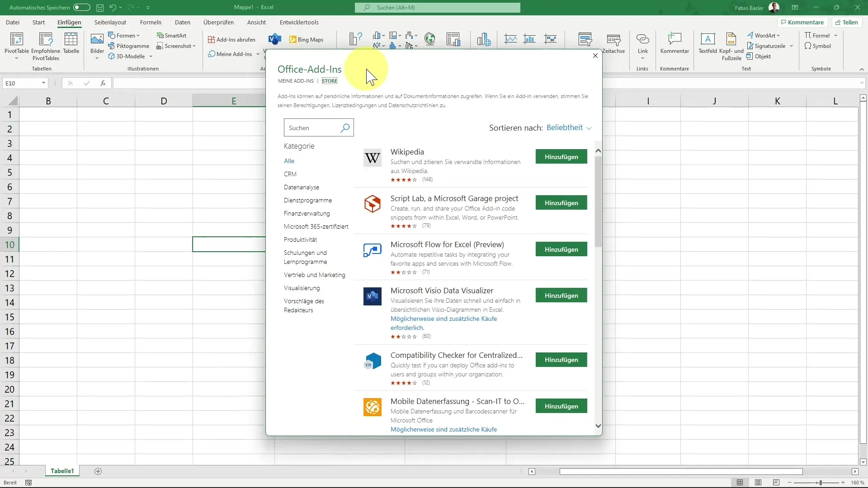Click the Wikipedia add-in logo
This screenshot has width=868, height=488.
pos(372,158)
